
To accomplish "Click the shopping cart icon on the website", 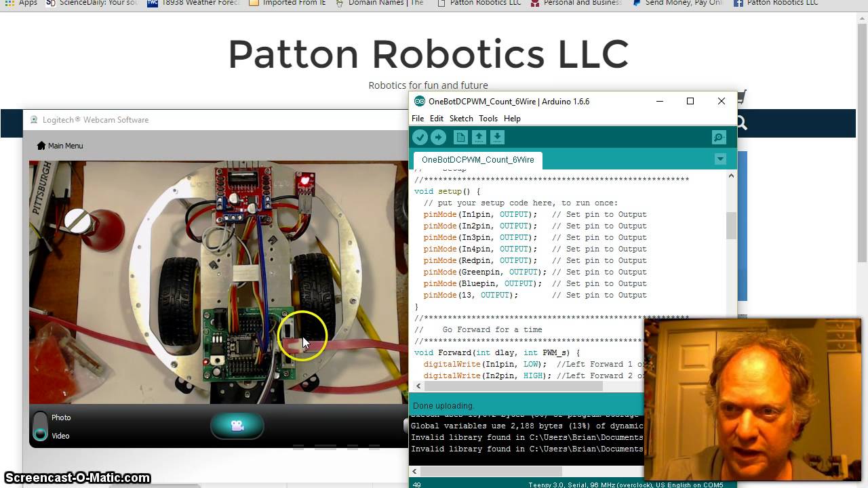I will [x=741, y=97].
